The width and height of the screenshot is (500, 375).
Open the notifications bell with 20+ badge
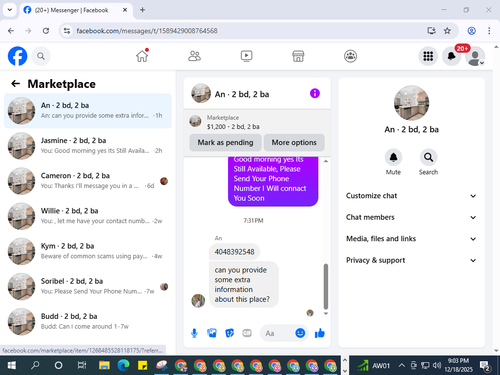(452, 56)
